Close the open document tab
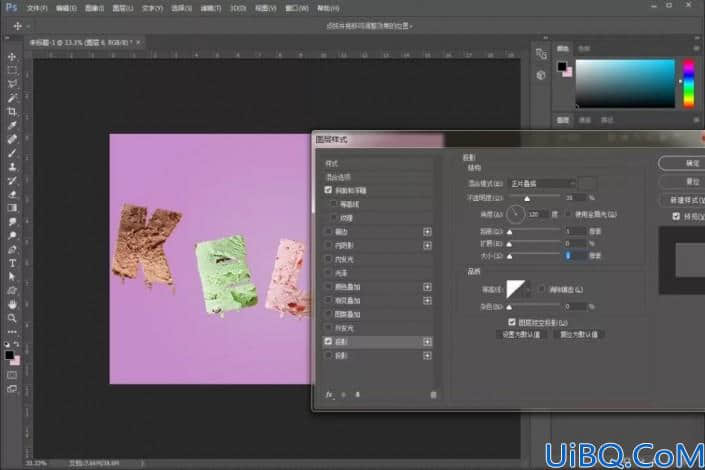 (x=138, y=42)
